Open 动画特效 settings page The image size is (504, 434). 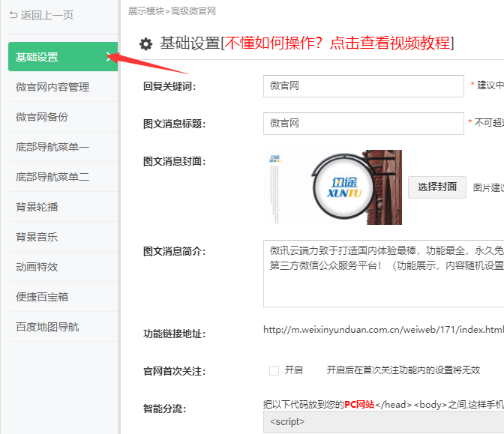(37, 267)
